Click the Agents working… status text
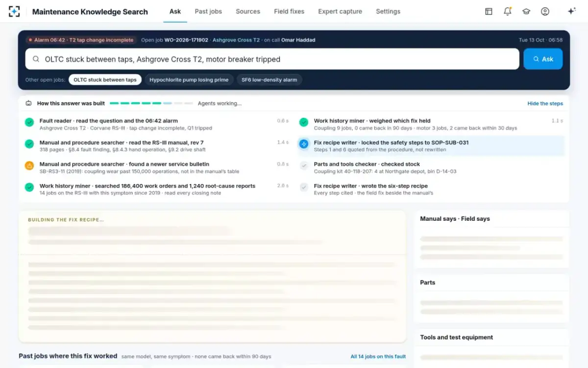 pyautogui.click(x=220, y=104)
